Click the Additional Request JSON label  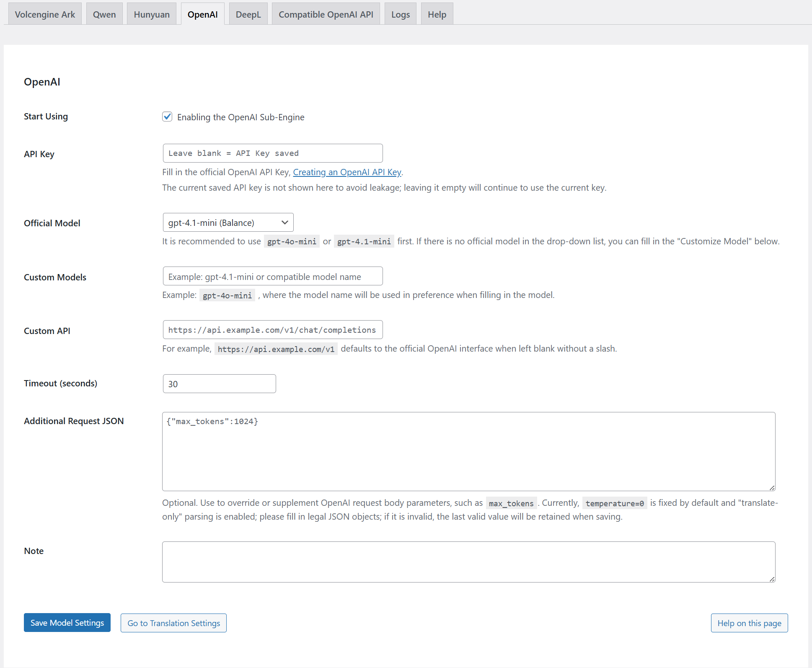[x=74, y=421]
